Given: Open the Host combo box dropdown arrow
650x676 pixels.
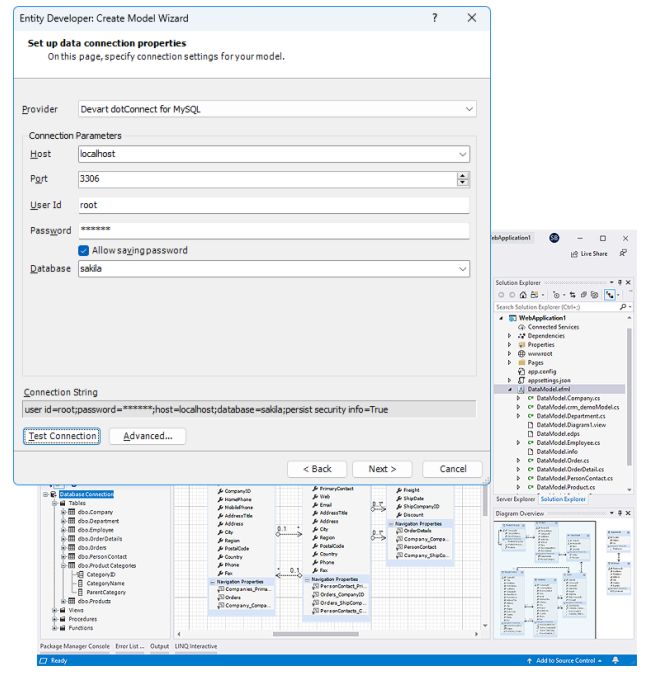Looking at the screenshot, I should [x=462, y=154].
